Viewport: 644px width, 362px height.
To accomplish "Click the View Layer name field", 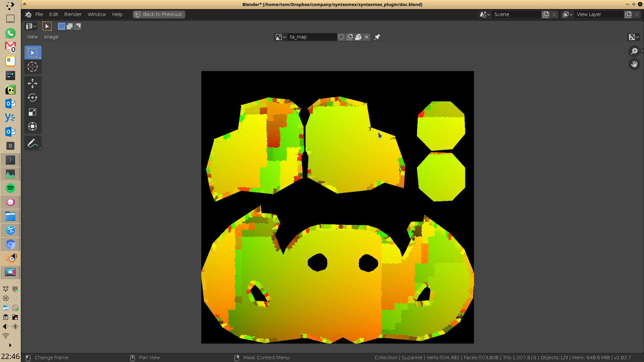I will click(599, 14).
